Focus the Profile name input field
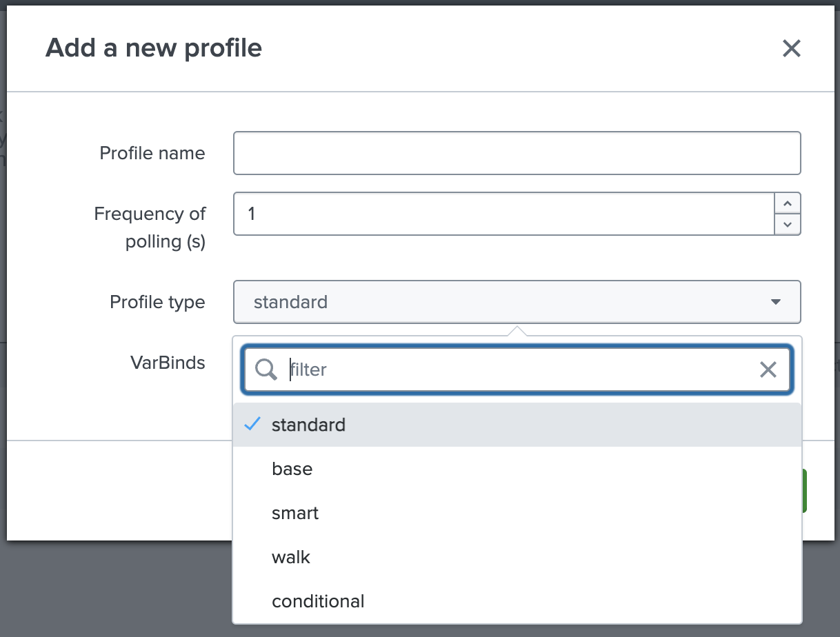840x637 pixels. (517, 153)
